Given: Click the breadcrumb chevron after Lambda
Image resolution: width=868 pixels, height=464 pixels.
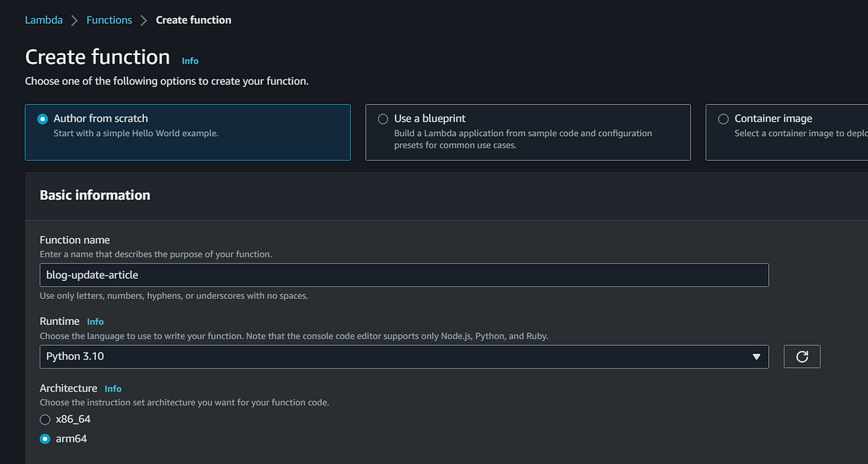Looking at the screenshot, I should [x=75, y=20].
